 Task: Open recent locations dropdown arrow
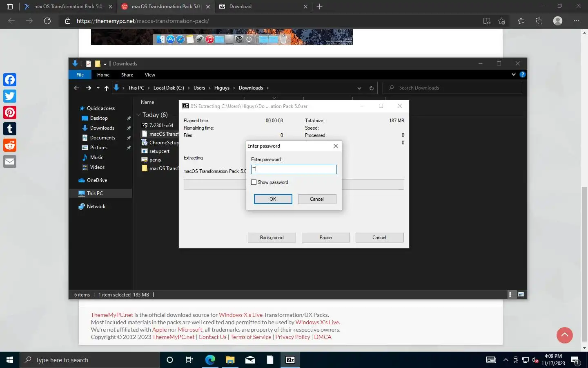98,88
